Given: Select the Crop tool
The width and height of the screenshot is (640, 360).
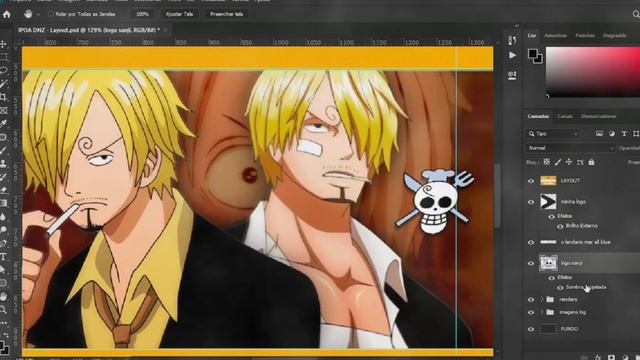Looking at the screenshot, I should [x=4, y=97].
